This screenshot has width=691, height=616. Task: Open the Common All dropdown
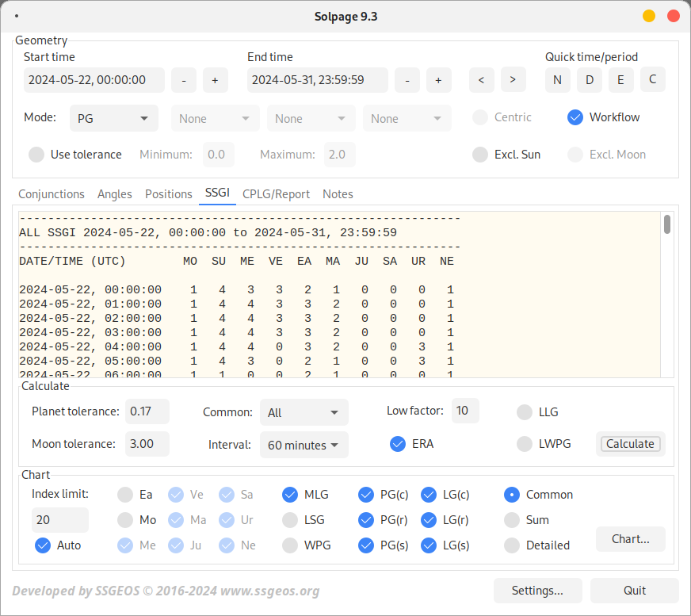click(x=304, y=412)
